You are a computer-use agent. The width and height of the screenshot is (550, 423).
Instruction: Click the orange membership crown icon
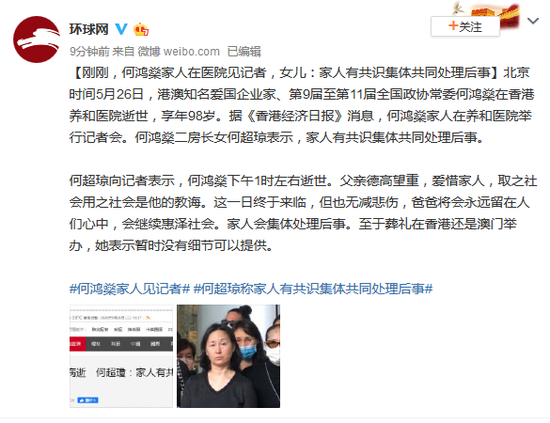[x=141, y=29]
